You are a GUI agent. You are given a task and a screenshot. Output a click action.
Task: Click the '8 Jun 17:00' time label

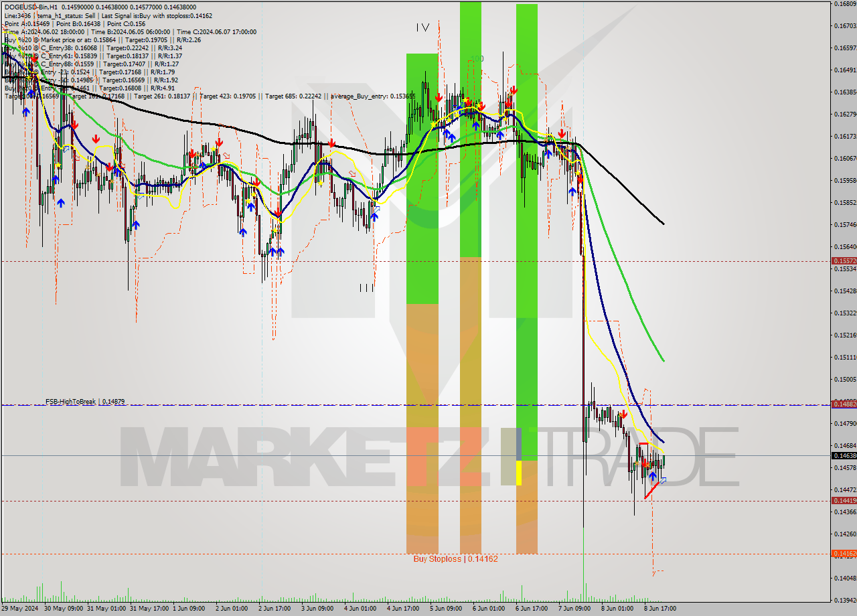(660, 609)
